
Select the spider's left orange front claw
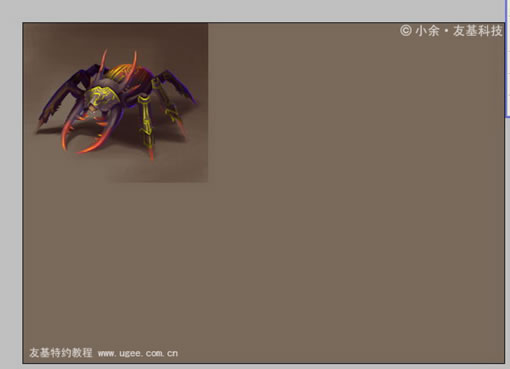pyautogui.click(x=67, y=133)
